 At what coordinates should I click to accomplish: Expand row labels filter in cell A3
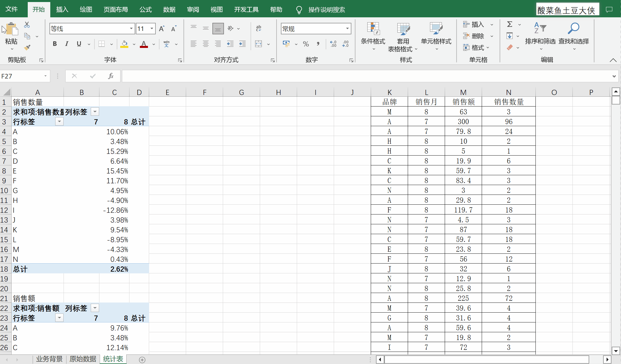[59, 122]
